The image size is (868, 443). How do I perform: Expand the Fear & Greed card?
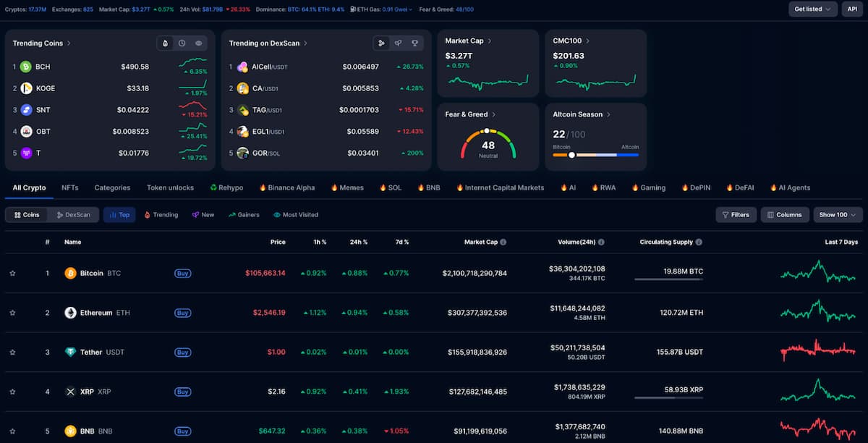pos(470,114)
